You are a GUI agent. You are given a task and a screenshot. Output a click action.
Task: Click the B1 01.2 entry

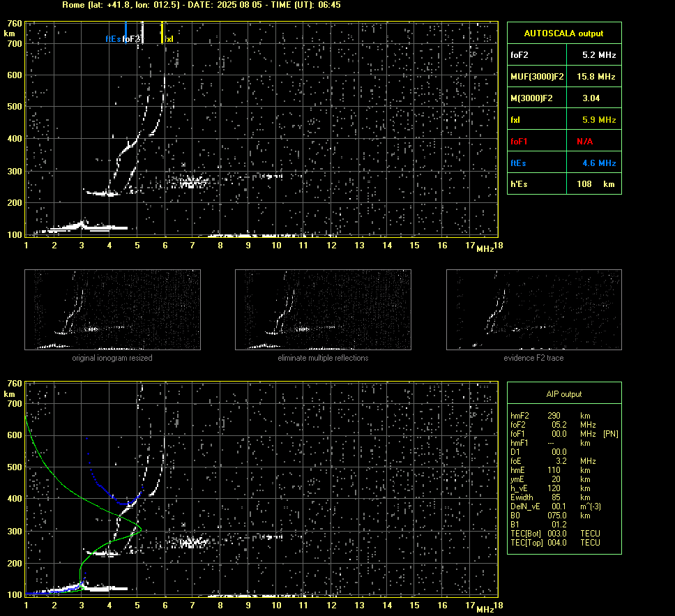[x=538, y=524]
